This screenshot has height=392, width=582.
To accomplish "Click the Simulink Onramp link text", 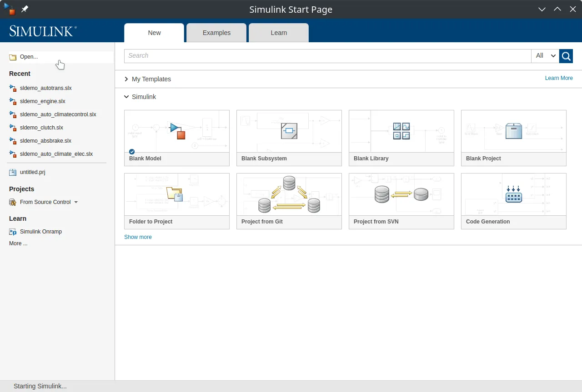I will [x=41, y=232].
